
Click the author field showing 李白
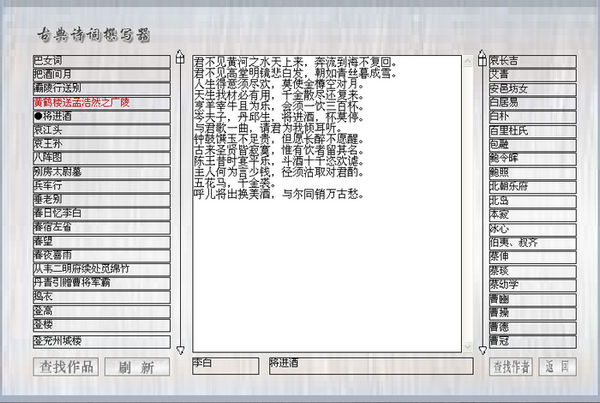point(225,365)
